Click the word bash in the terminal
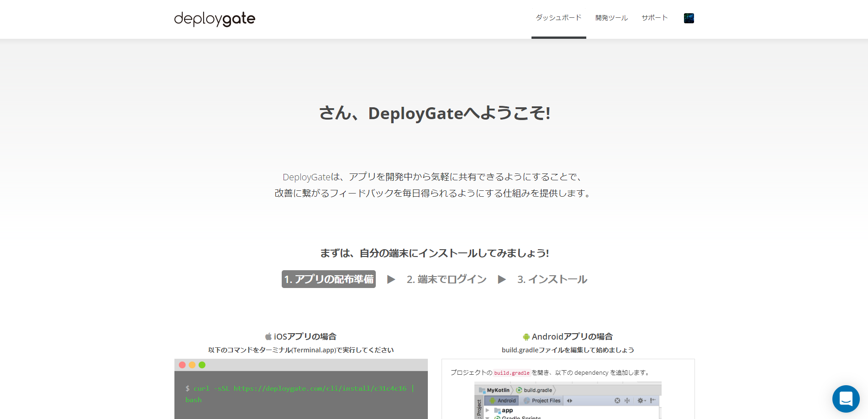868x419 pixels. coord(194,400)
